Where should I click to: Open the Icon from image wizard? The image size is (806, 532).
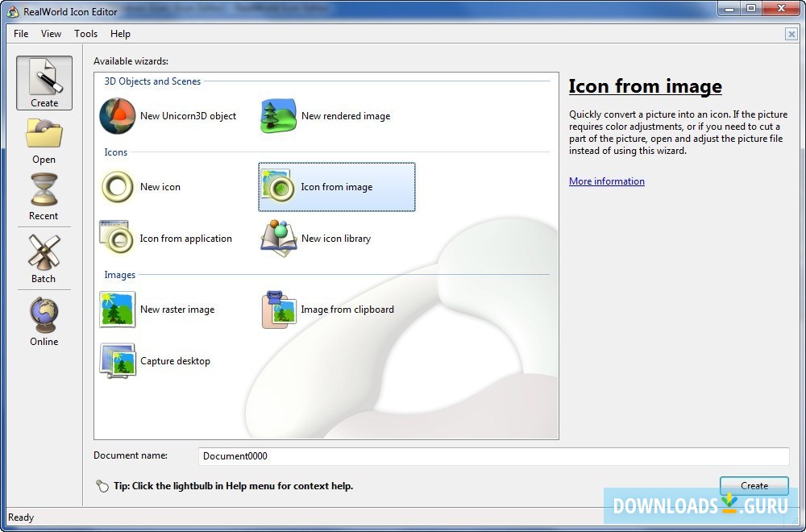point(336,186)
